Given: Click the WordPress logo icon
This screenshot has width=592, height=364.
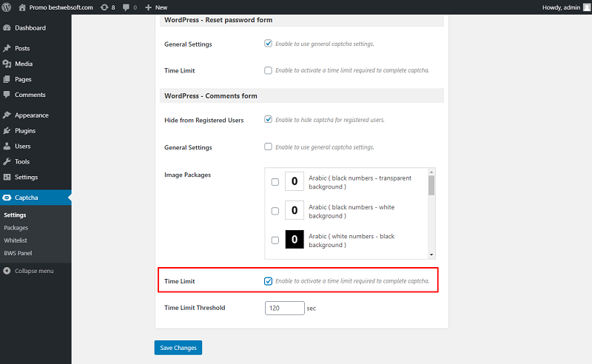Looking at the screenshot, I should pos(7,7).
